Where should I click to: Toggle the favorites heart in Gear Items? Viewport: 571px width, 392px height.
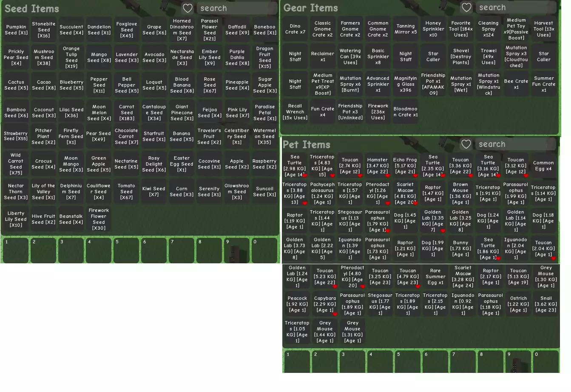(x=466, y=7)
